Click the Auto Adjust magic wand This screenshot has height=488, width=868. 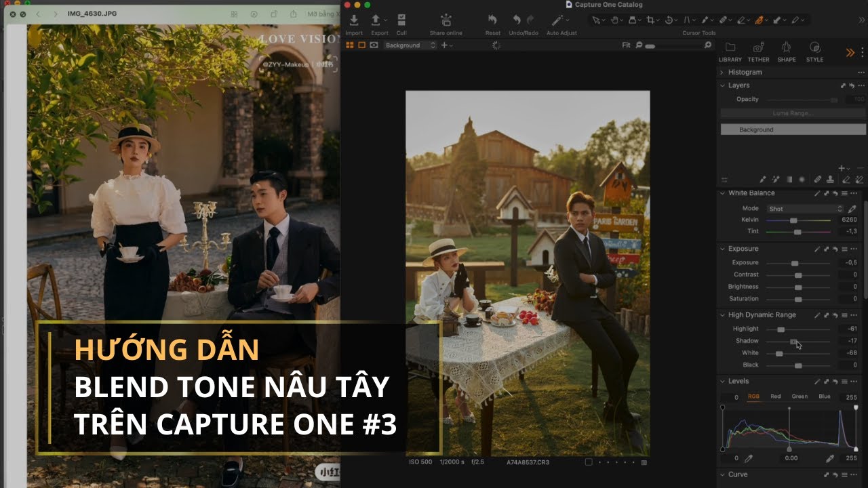pos(559,20)
